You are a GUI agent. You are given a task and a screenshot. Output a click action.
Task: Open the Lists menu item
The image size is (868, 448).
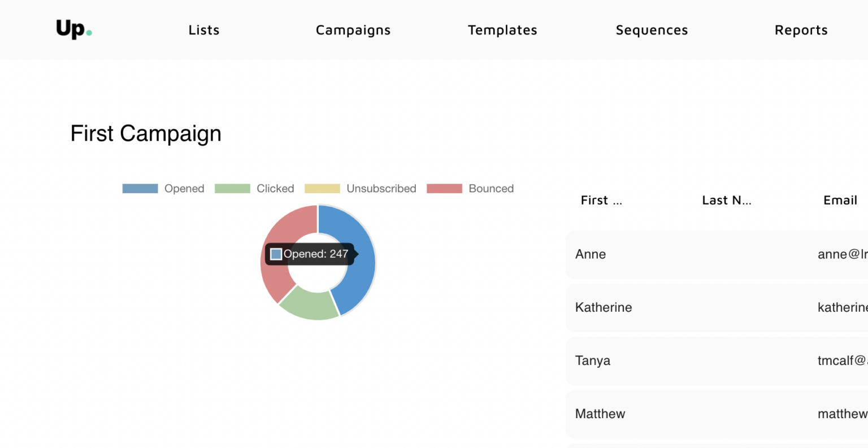coord(204,30)
